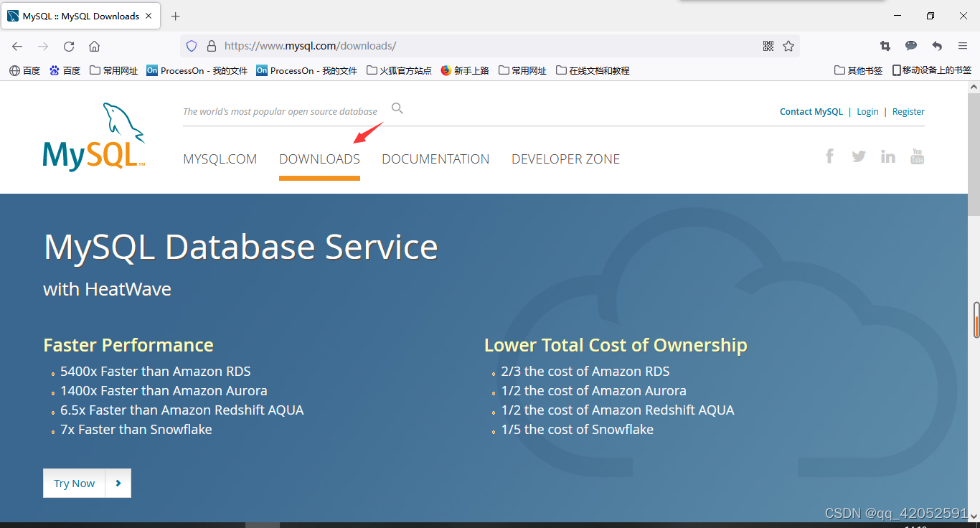Open second ProcessOn - 我的文件 bookmark
Viewport: 980px width, 528px height.
306,70
